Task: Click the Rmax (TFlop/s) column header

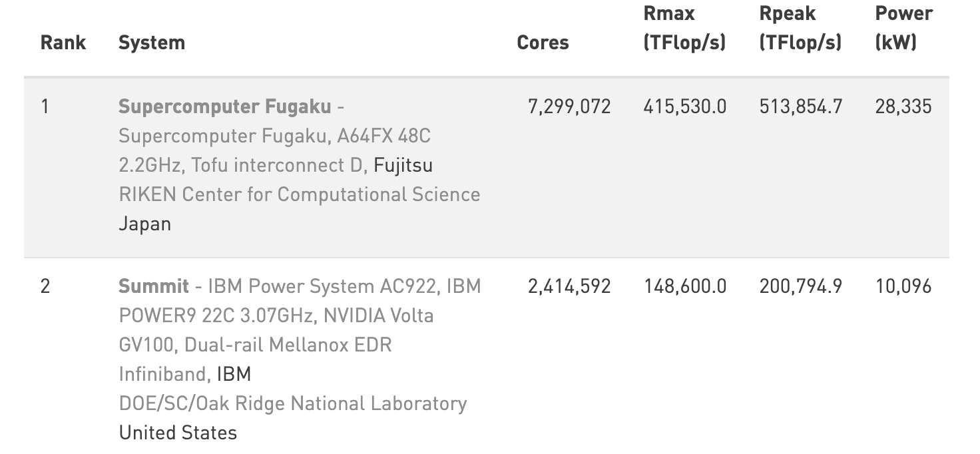Action: tap(684, 28)
